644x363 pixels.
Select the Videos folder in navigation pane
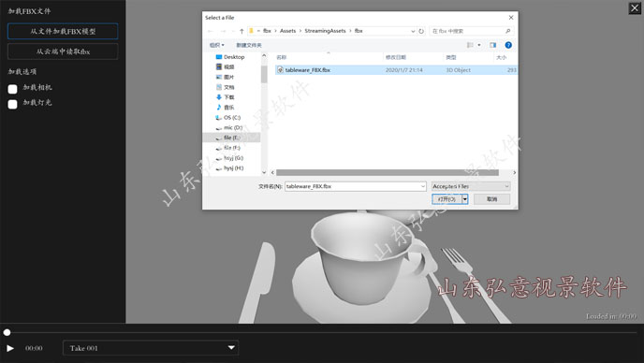point(225,67)
